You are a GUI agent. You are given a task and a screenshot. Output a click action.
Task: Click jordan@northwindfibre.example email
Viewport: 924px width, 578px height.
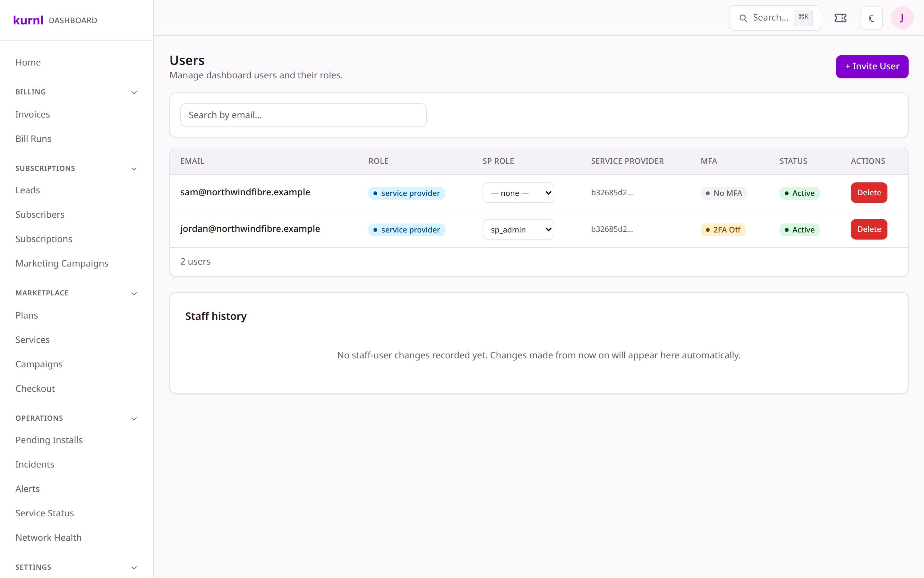250,229
